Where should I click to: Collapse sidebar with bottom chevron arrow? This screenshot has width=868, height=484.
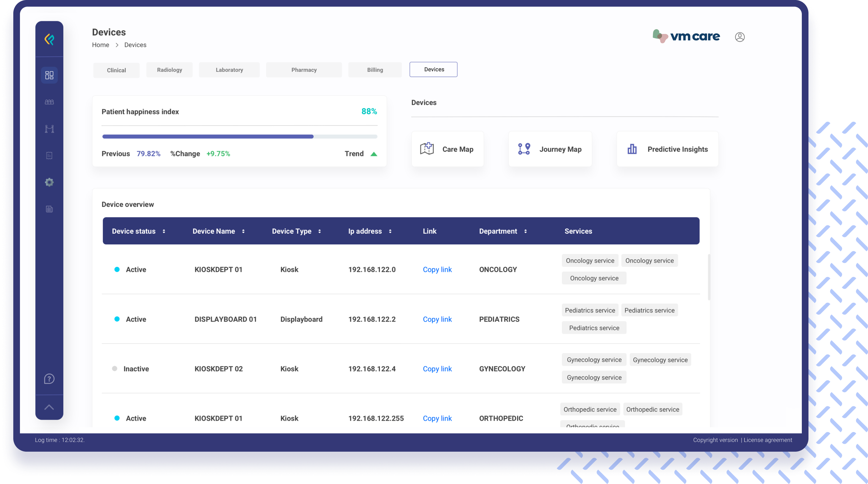[x=49, y=407]
